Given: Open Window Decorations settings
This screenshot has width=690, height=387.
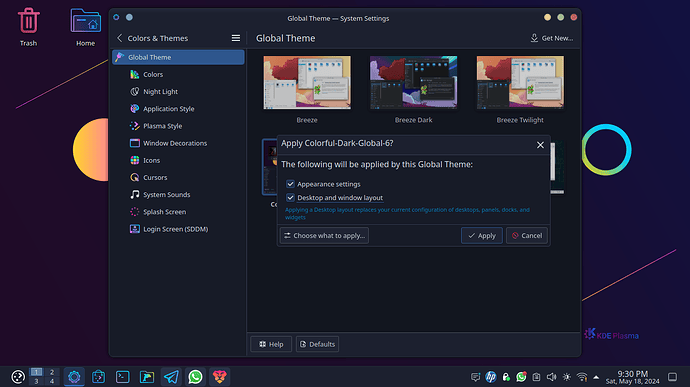Looking at the screenshot, I should point(178,143).
